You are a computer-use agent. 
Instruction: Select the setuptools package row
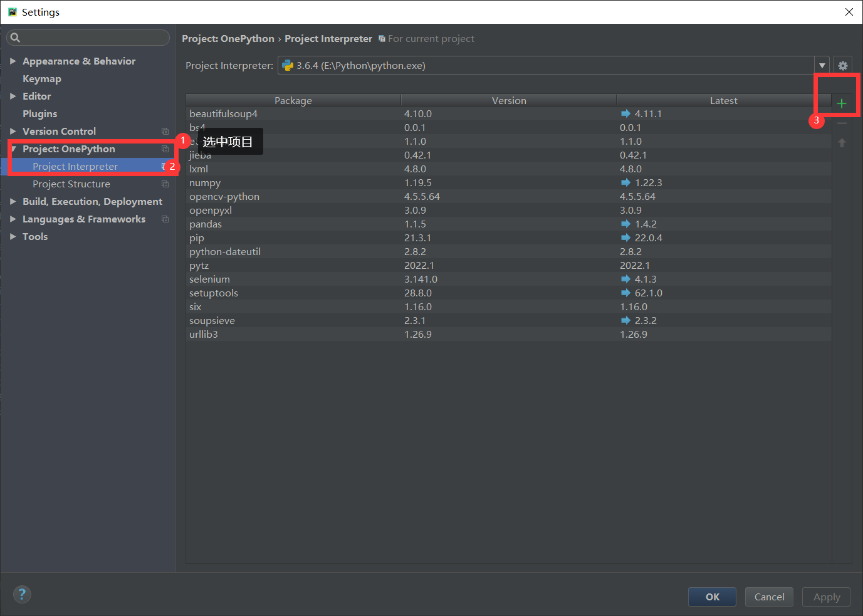click(508, 293)
